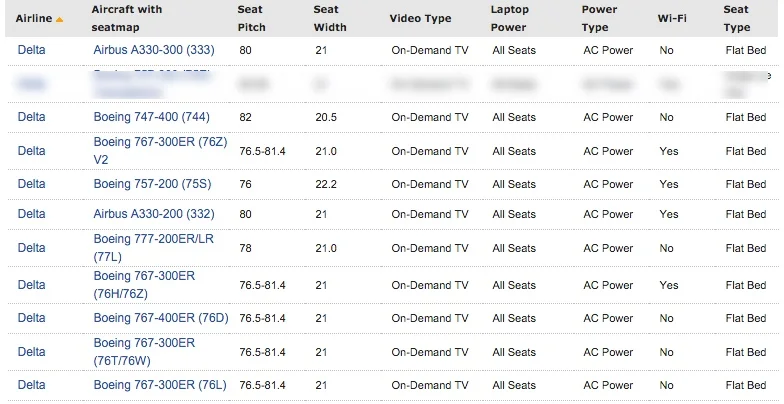The height and width of the screenshot is (404, 784).
Task: Click Delta in the 767-300ER (76H/76Z) row
Action: pos(32,285)
